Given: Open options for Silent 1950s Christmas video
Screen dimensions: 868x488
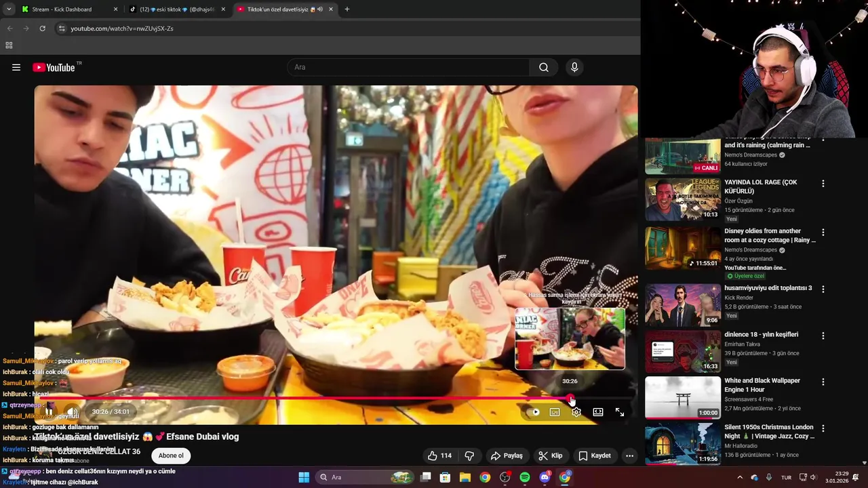Looking at the screenshot, I should pos(823,428).
